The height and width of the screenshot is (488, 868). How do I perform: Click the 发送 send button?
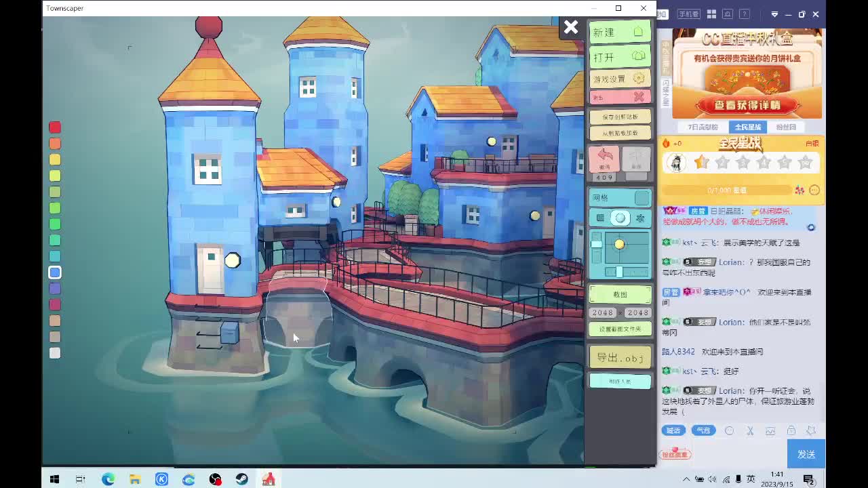(x=806, y=454)
